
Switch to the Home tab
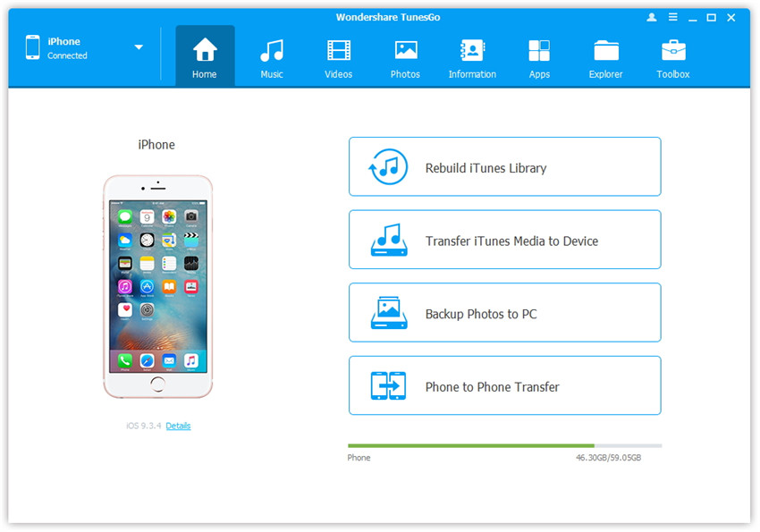pos(205,56)
